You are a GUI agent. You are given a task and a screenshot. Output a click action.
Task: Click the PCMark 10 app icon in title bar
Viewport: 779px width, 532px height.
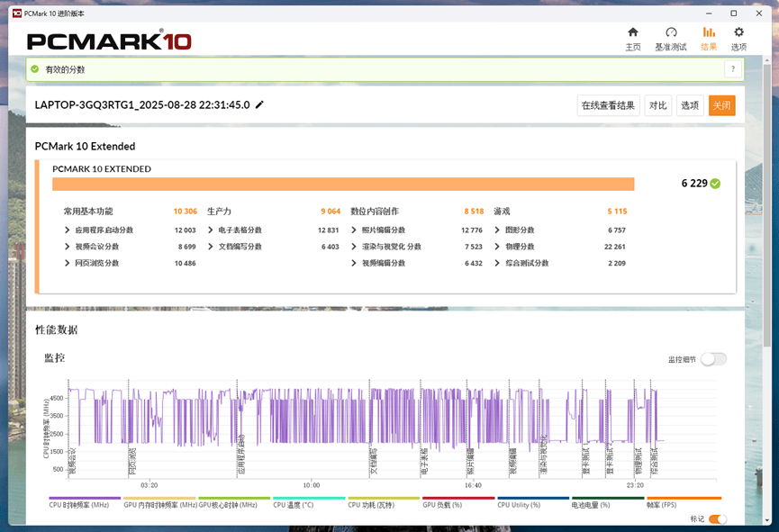point(16,13)
